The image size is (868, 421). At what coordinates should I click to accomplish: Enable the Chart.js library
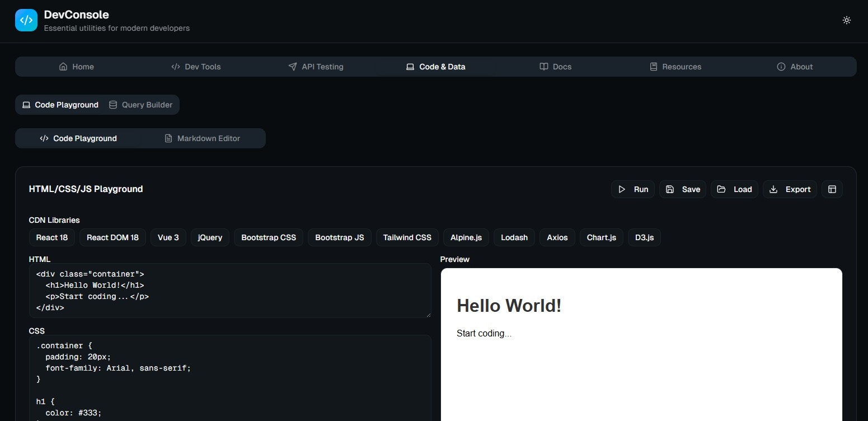601,237
